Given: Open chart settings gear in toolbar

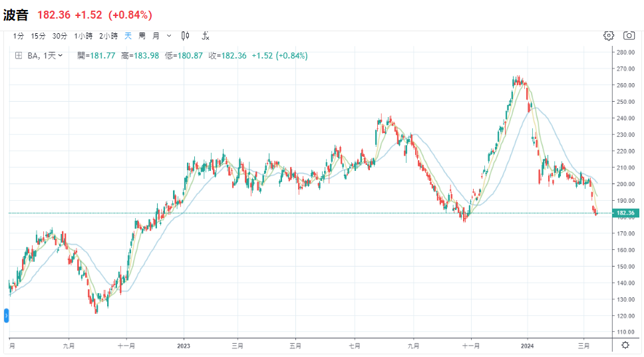Looking at the screenshot, I should tap(609, 36).
